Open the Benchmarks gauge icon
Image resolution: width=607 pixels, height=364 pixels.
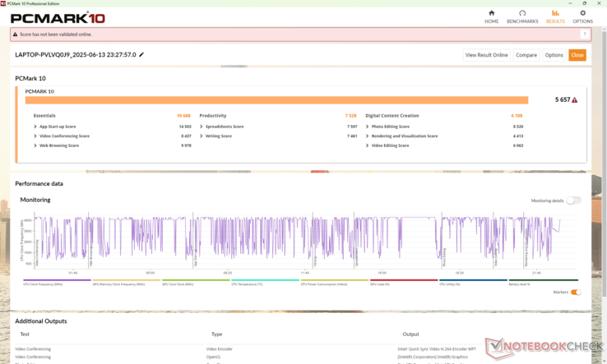pyautogui.click(x=522, y=13)
